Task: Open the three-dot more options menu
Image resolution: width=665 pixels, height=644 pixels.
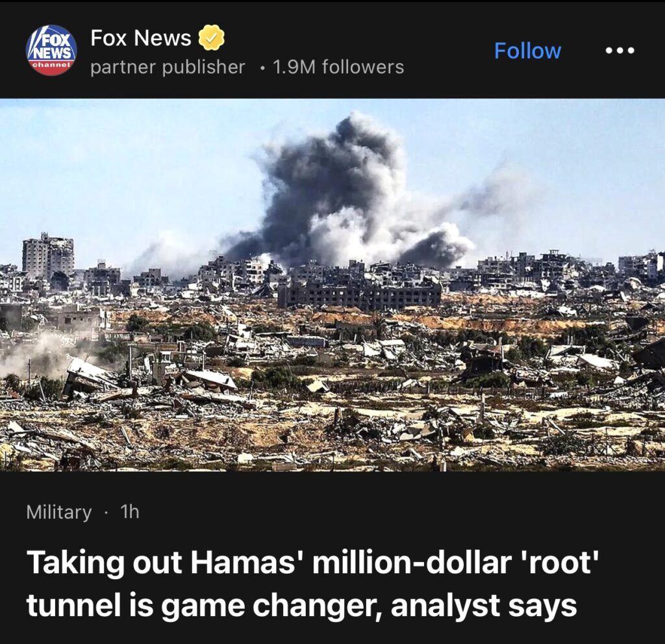Action: [619, 51]
